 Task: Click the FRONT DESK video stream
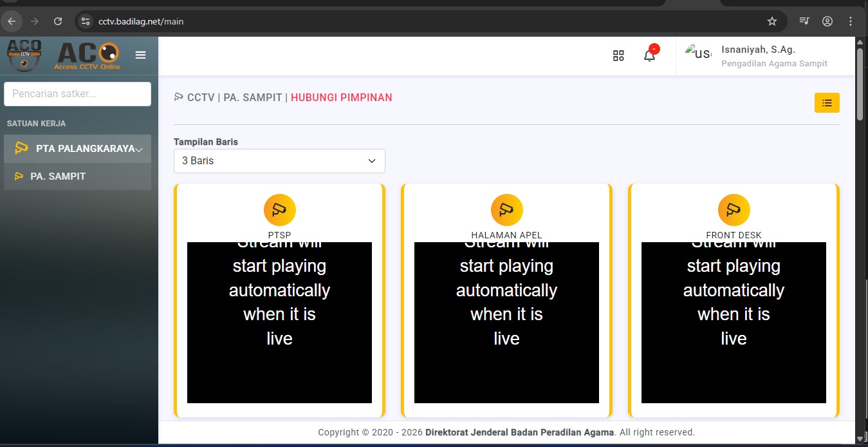point(734,323)
